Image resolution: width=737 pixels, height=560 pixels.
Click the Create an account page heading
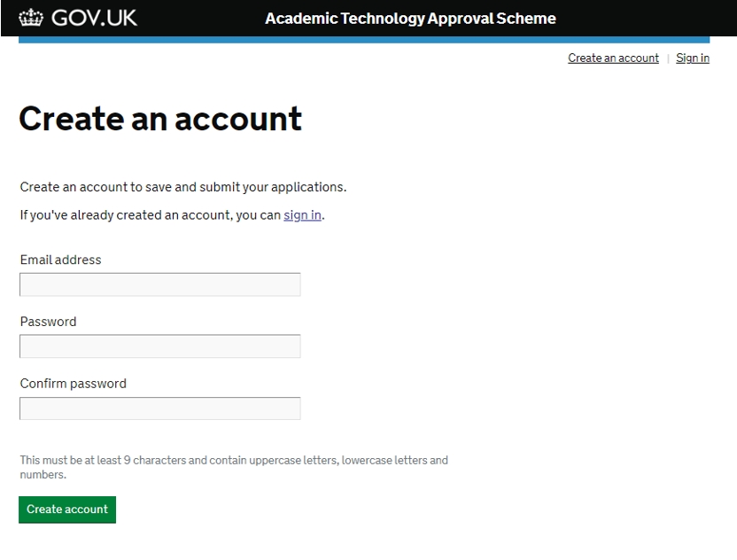160,119
